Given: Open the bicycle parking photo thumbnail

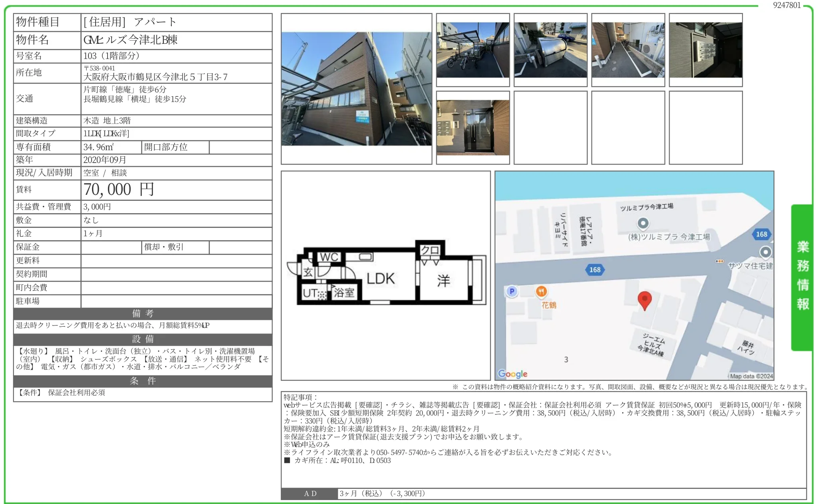Looking at the screenshot, I should coord(472,50).
